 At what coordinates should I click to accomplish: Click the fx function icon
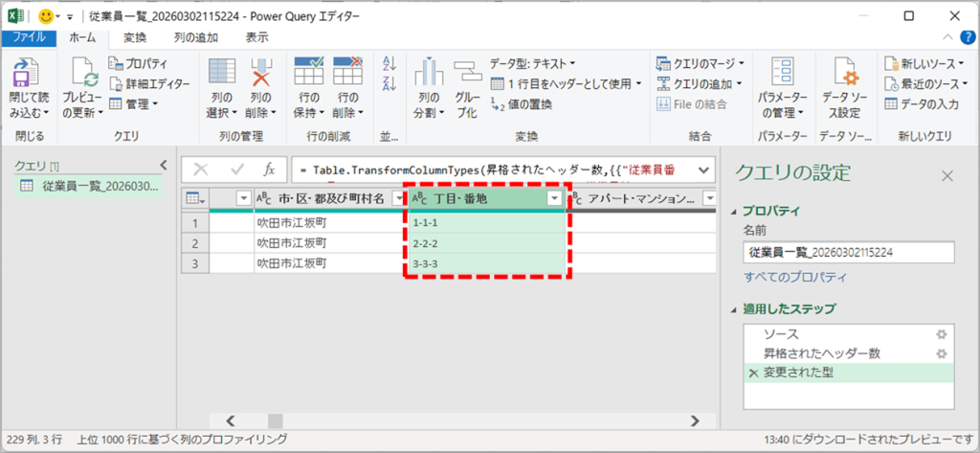click(x=269, y=169)
